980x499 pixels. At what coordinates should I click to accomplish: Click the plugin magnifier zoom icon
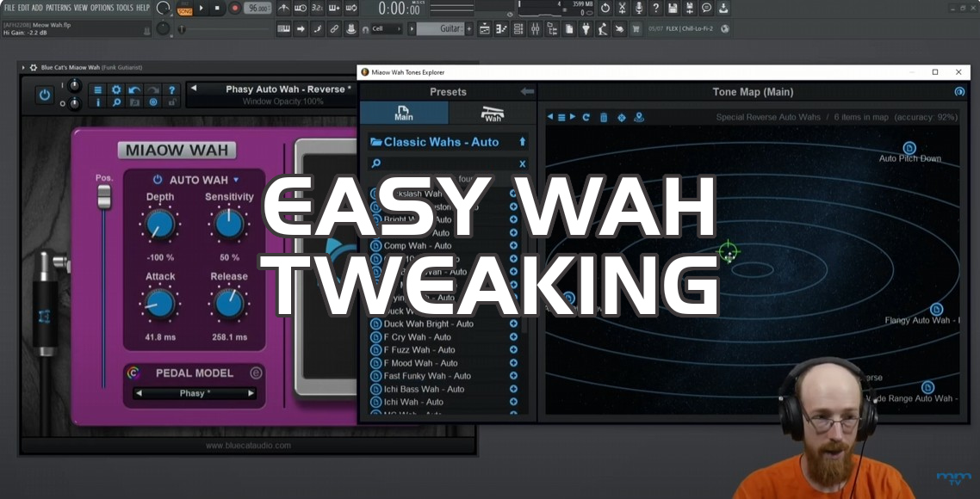(116, 102)
